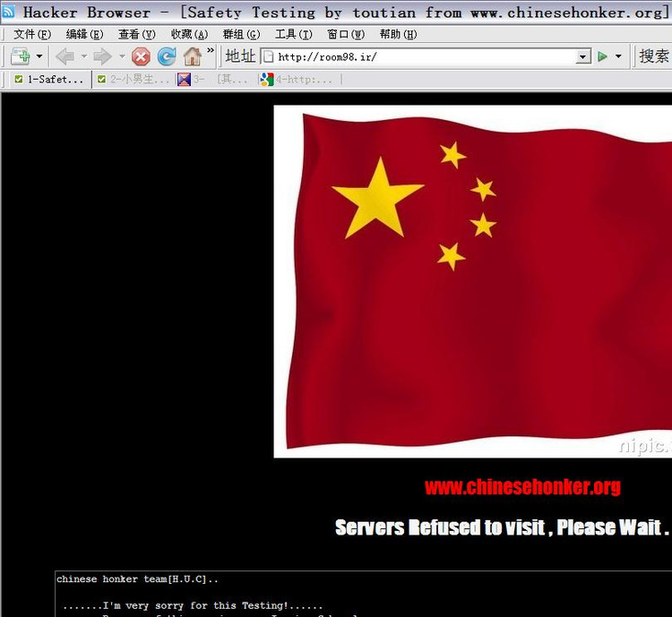Click the www.chinesehonker.org red link text
This screenshot has width=672, height=617.
[x=522, y=487]
